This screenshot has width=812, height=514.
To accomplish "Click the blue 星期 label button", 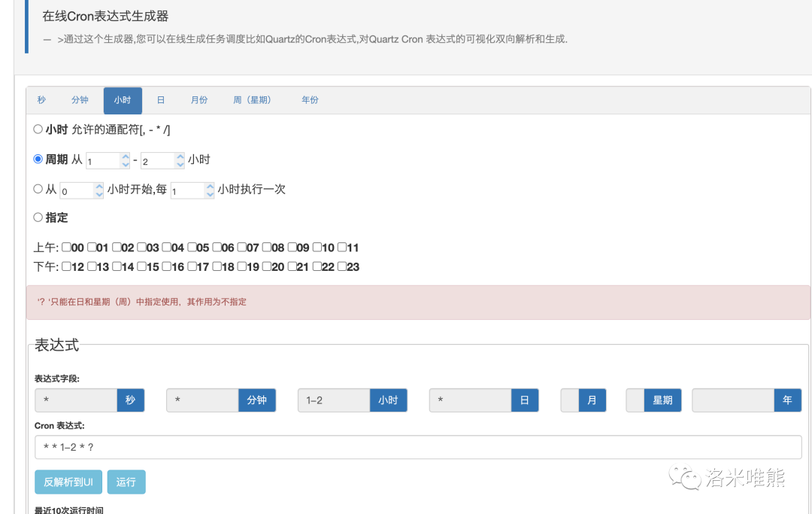I will (x=663, y=400).
